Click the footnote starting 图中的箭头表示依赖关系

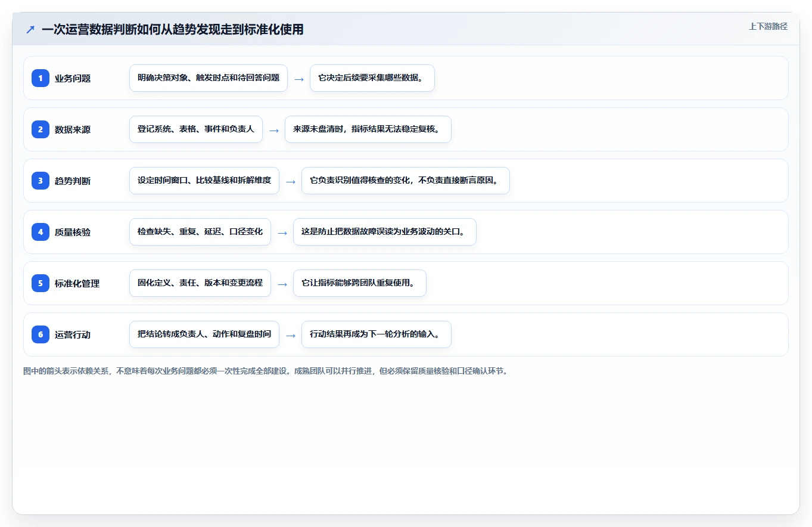(x=265, y=371)
